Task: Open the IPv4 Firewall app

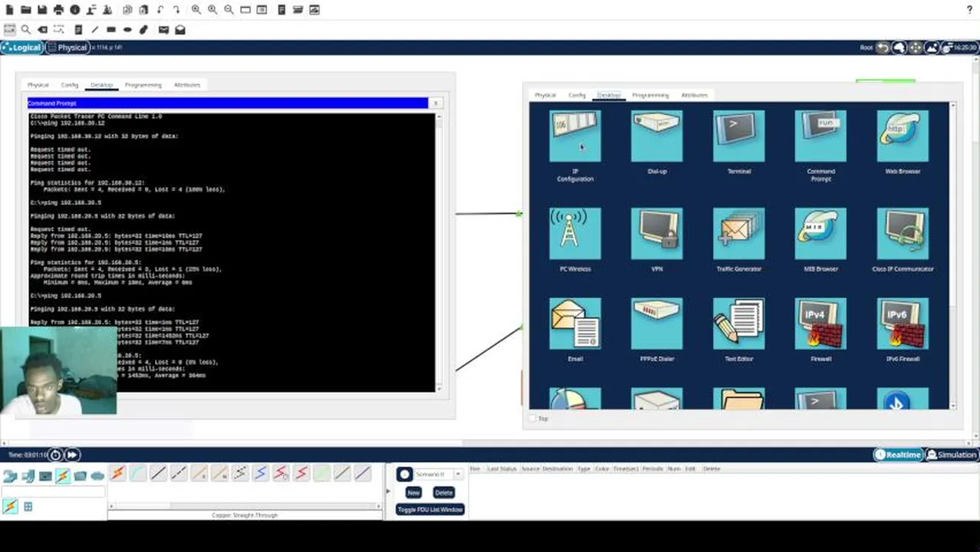Action: tap(821, 324)
